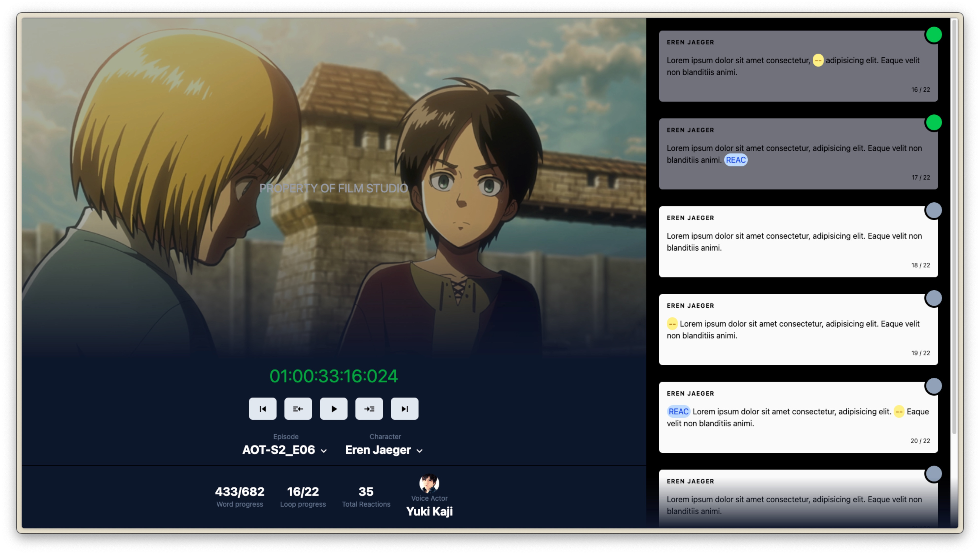This screenshot has height=554, width=980.
Task: Click the yellow pause marker in line 16
Action: pyautogui.click(x=818, y=60)
